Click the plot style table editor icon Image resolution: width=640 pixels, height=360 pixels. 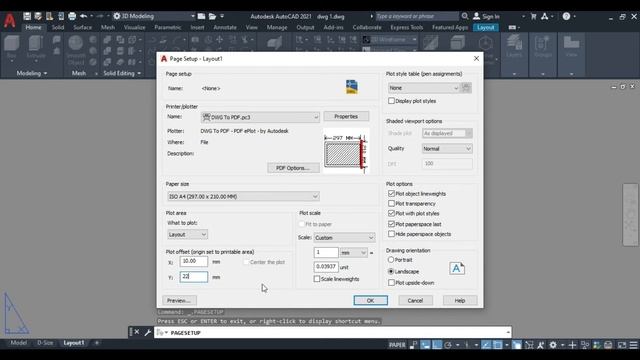click(x=466, y=88)
